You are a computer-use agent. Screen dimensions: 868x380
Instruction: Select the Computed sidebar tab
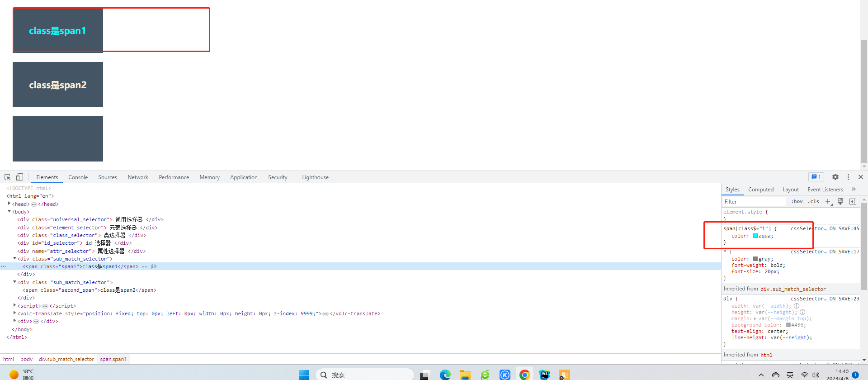[761, 190]
